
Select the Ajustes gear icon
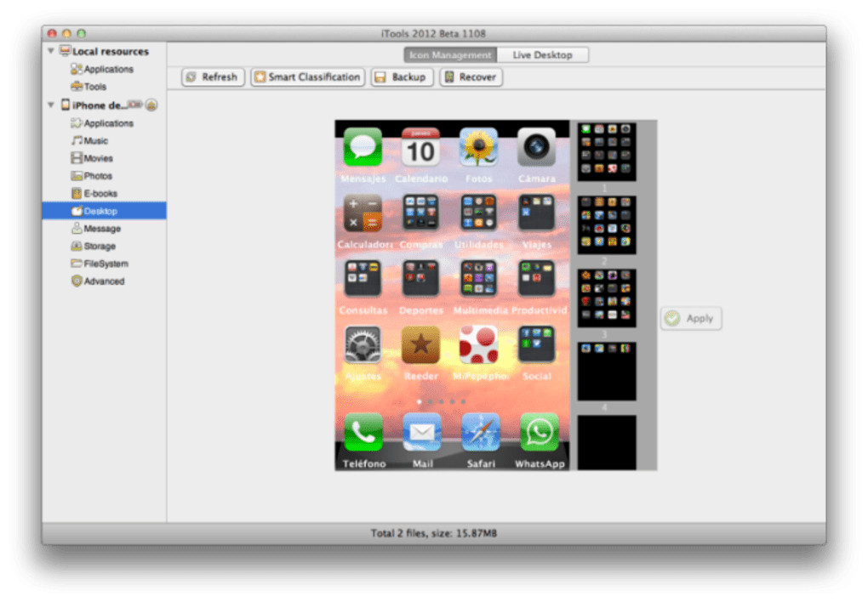(363, 344)
